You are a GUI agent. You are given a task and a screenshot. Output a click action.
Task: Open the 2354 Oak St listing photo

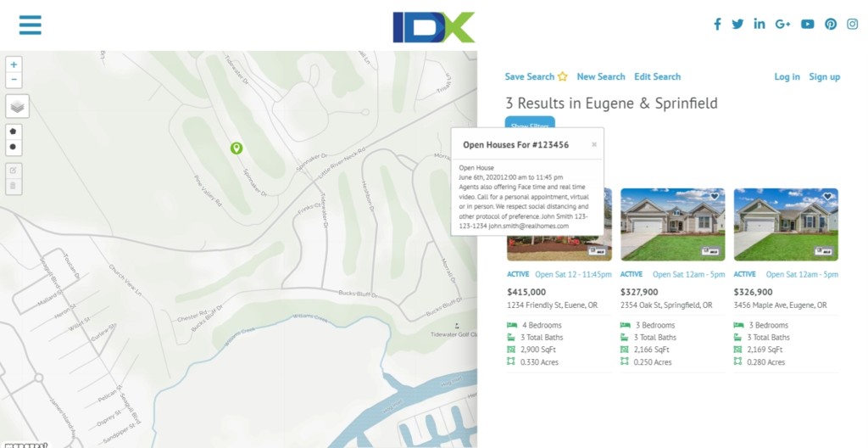(672, 224)
